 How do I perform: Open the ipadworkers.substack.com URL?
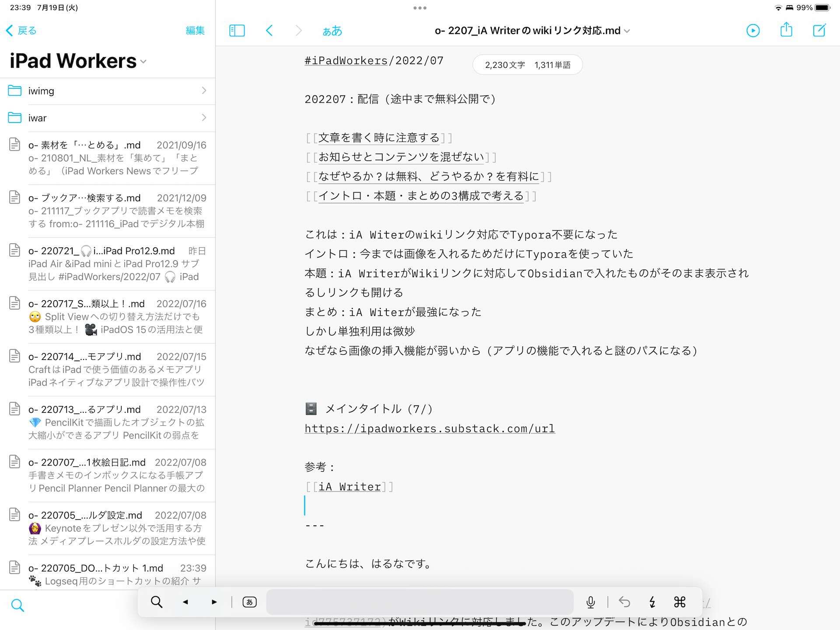[x=430, y=429]
